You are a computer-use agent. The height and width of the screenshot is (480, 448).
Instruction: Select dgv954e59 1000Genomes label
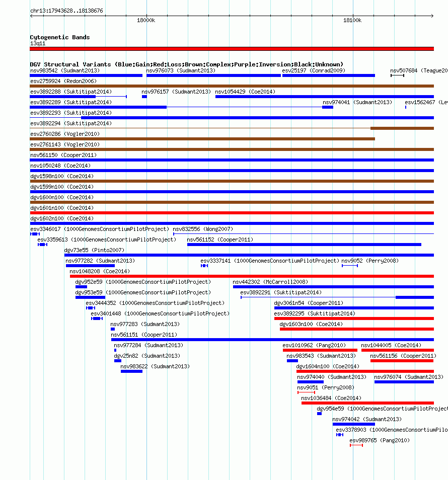click(382, 409)
